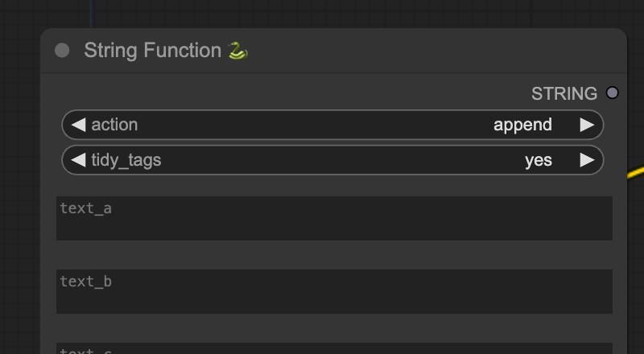Click the left arrow on the action widget
The image size is (644, 354).
(x=78, y=125)
